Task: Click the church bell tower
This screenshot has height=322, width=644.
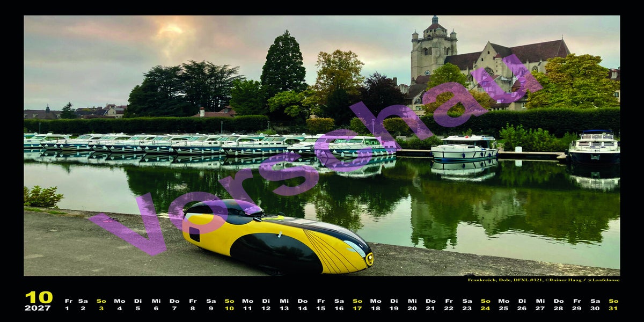Action: tap(434, 48)
